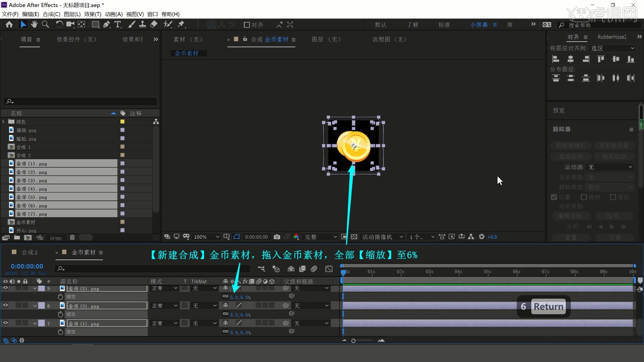Select the Rotation tool

tap(59, 24)
